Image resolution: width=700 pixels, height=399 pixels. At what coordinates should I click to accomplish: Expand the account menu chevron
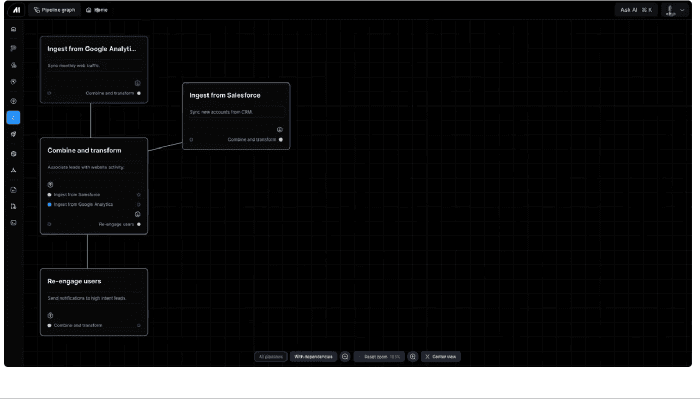tap(682, 10)
